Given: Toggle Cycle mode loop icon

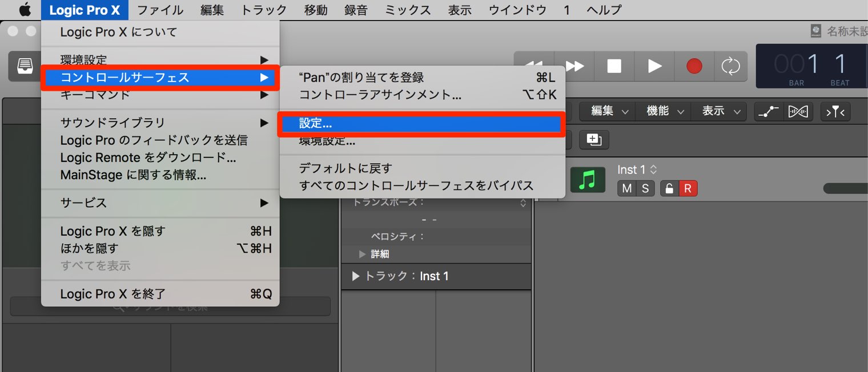Looking at the screenshot, I should [x=730, y=66].
